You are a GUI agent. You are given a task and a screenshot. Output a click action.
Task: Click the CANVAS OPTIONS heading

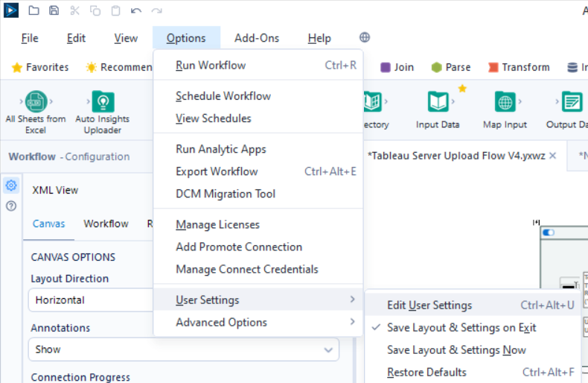73,257
